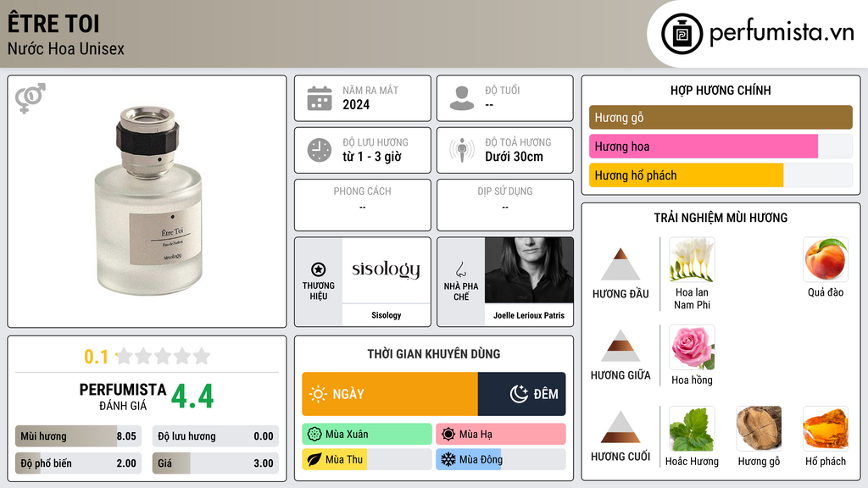Screen dimensions: 868x488
Task: Click the green 4.4 Perfumista score
Action: tap(192, 396)
